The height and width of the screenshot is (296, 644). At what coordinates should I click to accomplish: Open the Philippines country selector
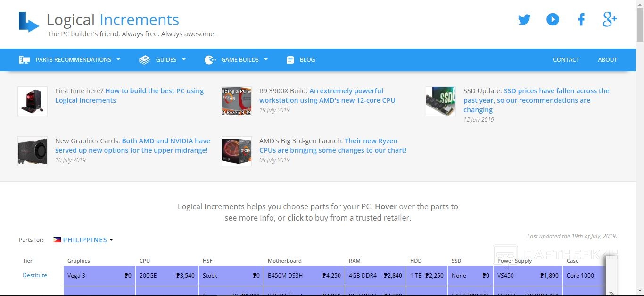tap(83, 240)
